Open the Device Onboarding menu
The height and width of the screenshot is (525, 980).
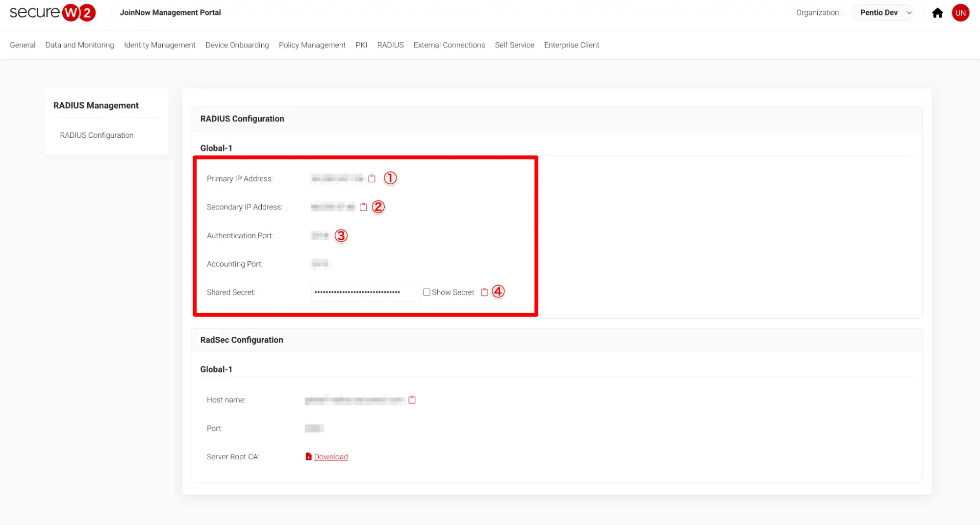tap(237, 45)
